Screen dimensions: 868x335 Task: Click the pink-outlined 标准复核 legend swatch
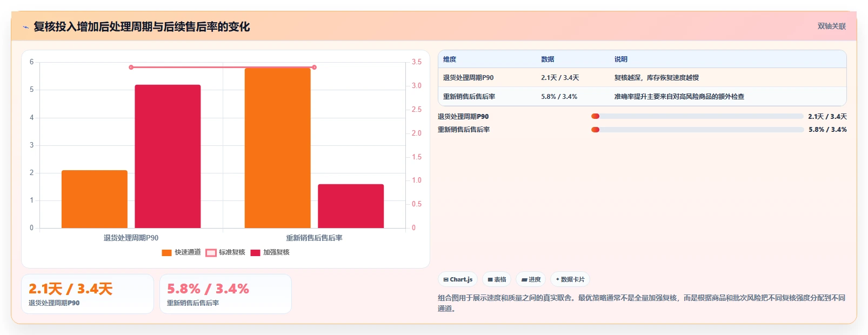[211, 253]
